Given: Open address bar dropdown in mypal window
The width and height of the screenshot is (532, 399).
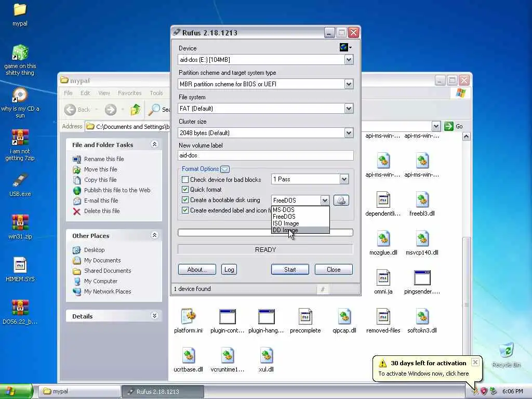Looking at the screenshot, I should tap(436, 127).
